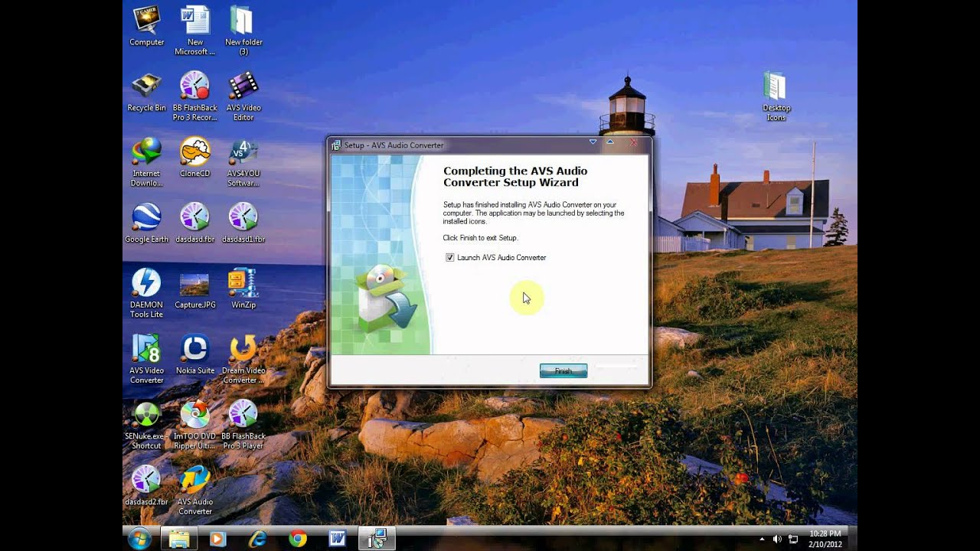Select the Google Earth icon
980x551 pixels.
tap(146, 223)
